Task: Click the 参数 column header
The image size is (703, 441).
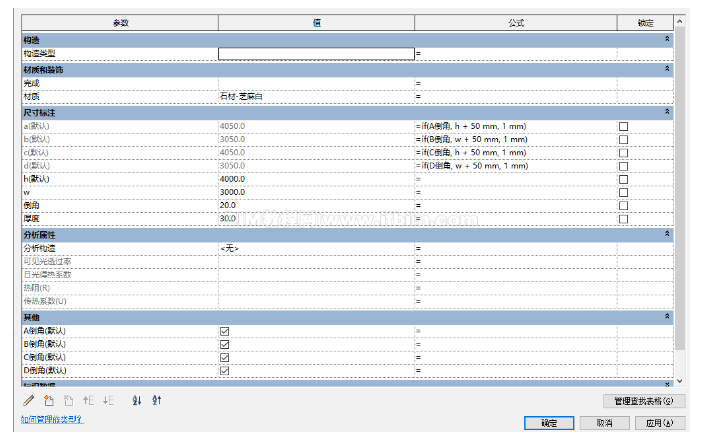Action: pyautogui.click(x=120, y=23)
